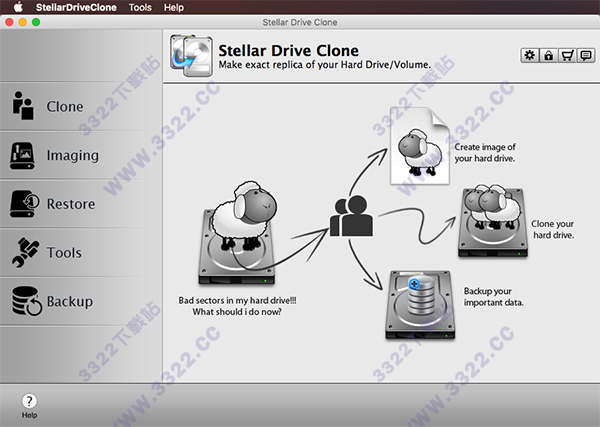The width and height of the screenshot is (600, 427).
Task: Click 'Backup your important data.' text
Action: click(494, 297)
